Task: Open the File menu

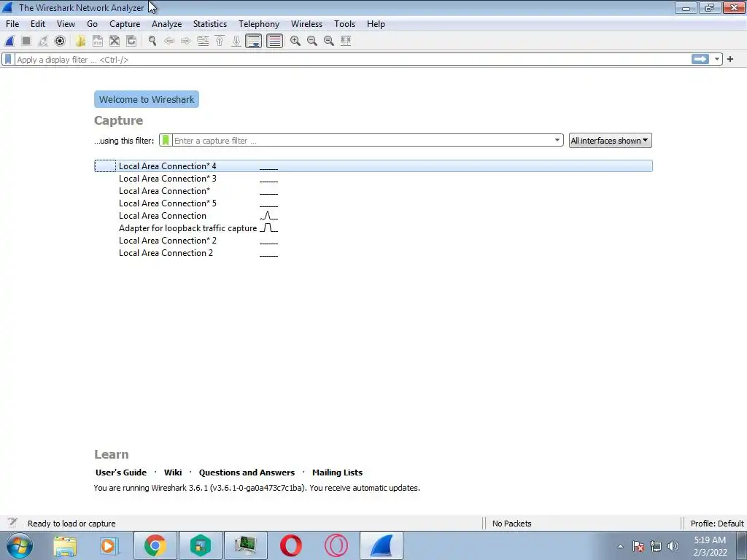Action: 12,24
